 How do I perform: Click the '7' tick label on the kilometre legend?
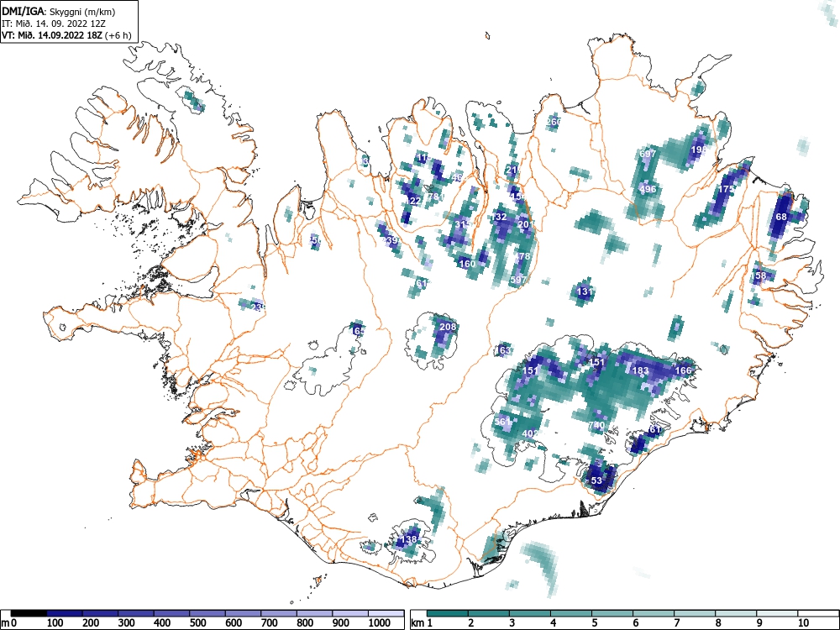(676, 623)
